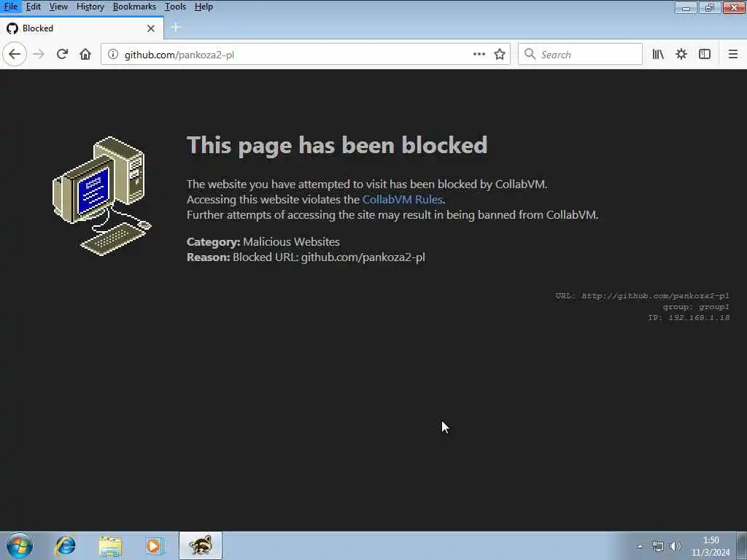Viewport: 747px width, 560px height.
Task: Click the Show desktop strip
Action: 741,545
